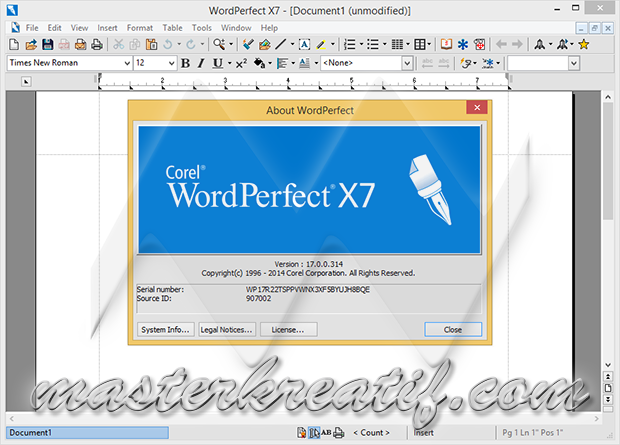Toggle bold formatting B button
The width and height of the screenshot is (620, 445).
[x=185, y=63]
